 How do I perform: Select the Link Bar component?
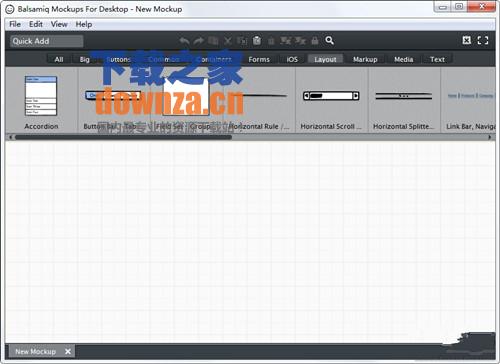point(470,96)
